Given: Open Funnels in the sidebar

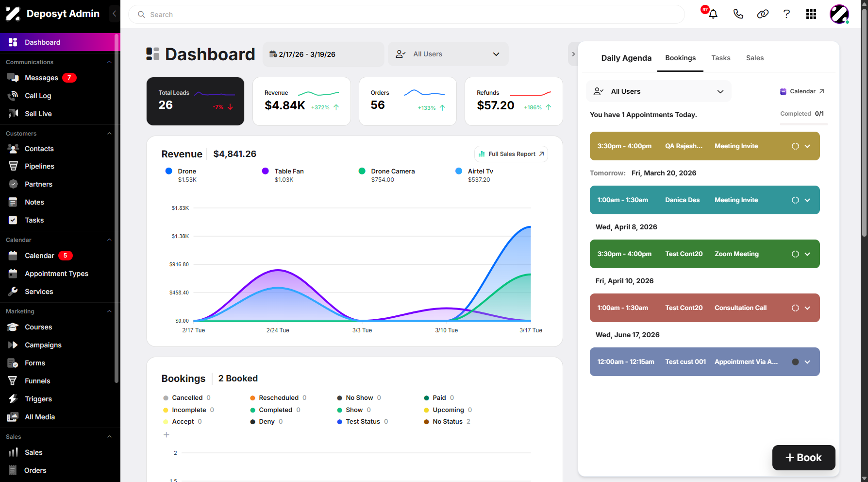Looking at the screenshot, I should pos(37,381).
